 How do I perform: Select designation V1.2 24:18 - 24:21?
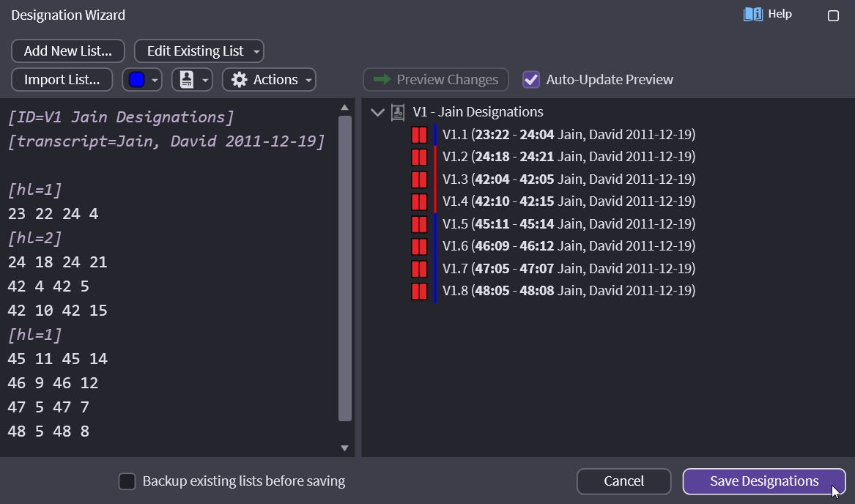[x=569, y=157]
